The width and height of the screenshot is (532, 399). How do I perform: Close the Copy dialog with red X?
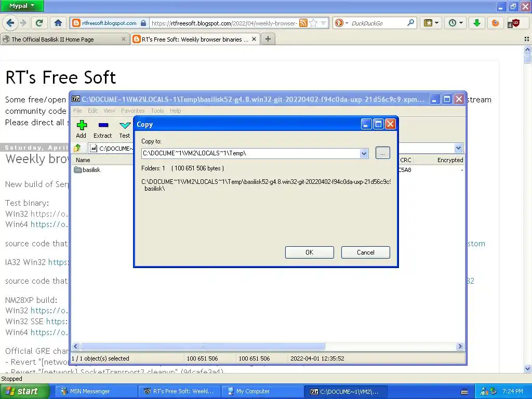coord(391,124)
